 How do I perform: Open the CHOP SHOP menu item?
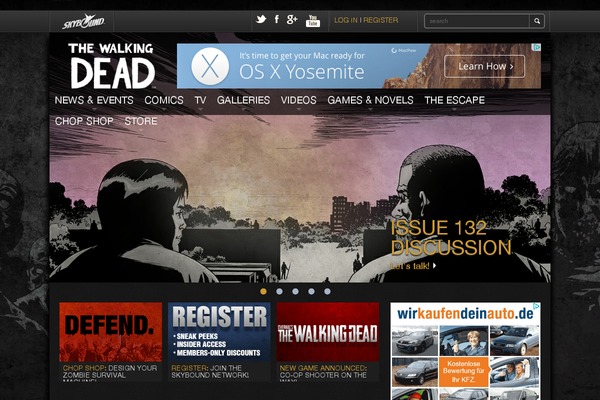point(84,121)
